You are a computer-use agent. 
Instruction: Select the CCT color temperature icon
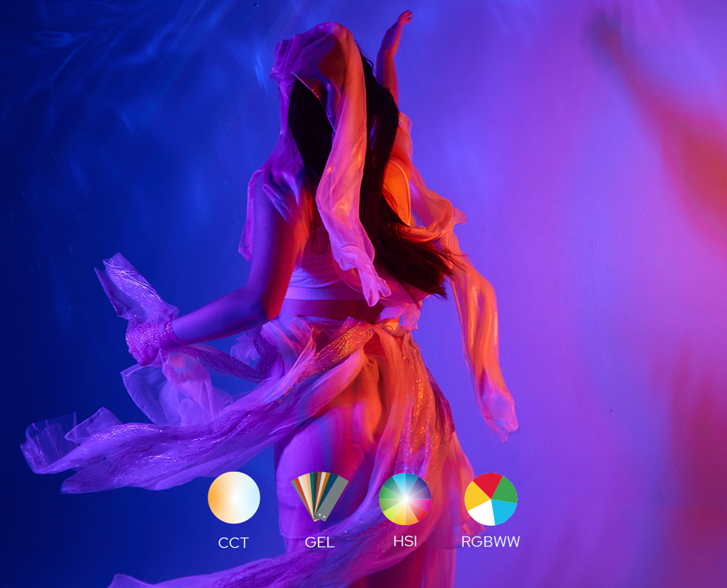[234, 497]
